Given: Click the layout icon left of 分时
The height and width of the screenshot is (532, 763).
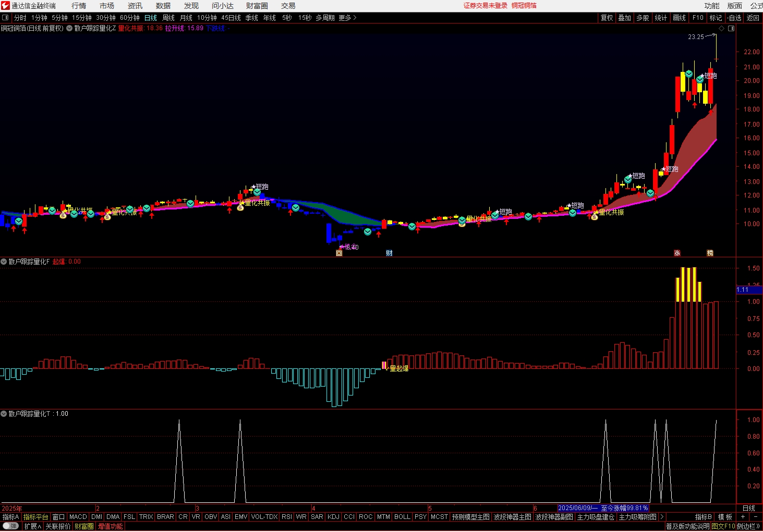Looking at the screenshot, I should pyautogui.click(x=5, y=18).
